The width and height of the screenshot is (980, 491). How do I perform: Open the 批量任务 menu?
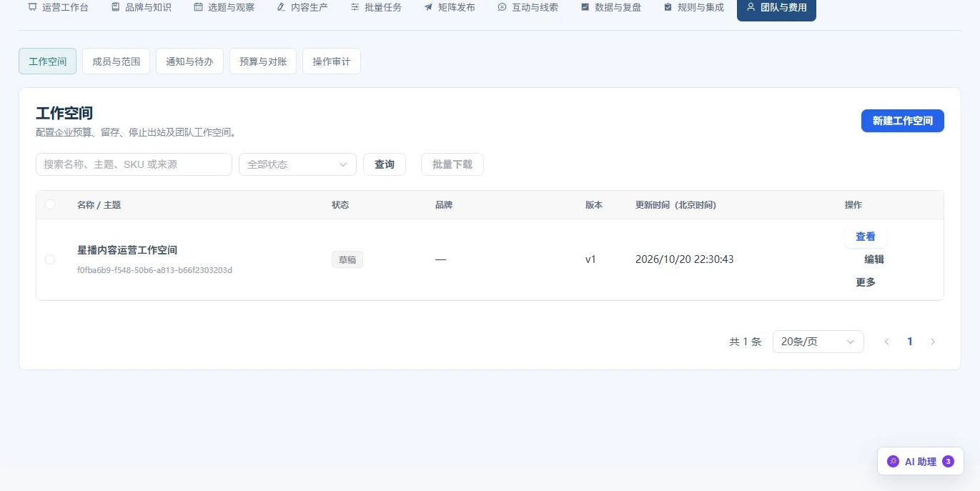point(376,7)
